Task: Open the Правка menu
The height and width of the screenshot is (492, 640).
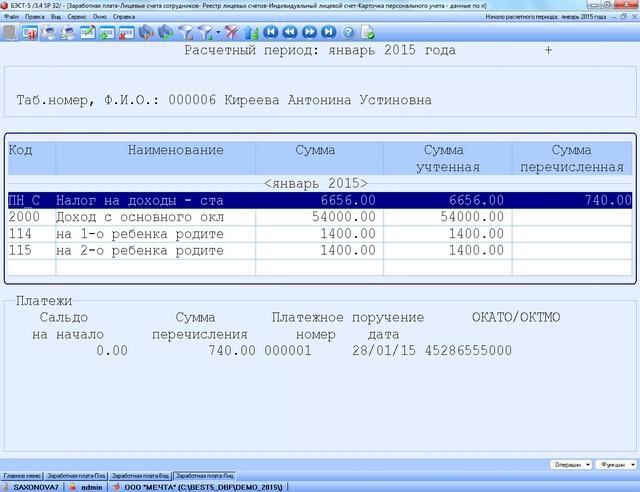Action: pyautogui.click(x=34, y=17)
